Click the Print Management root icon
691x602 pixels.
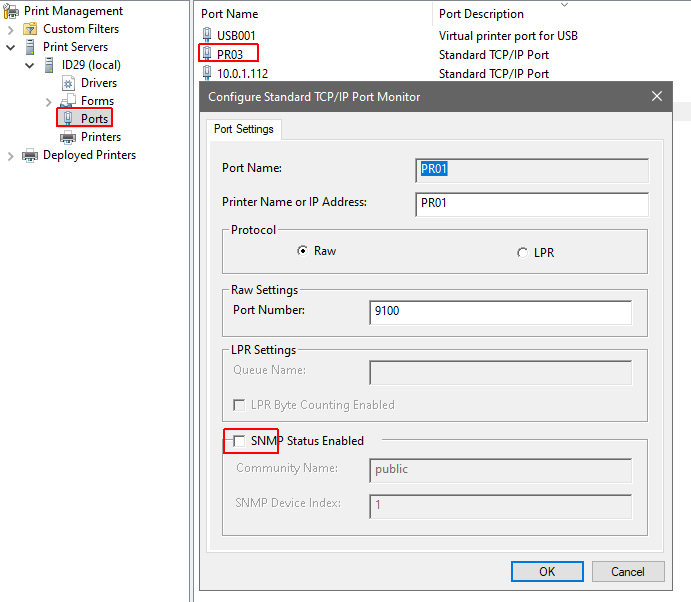(11, 11)
